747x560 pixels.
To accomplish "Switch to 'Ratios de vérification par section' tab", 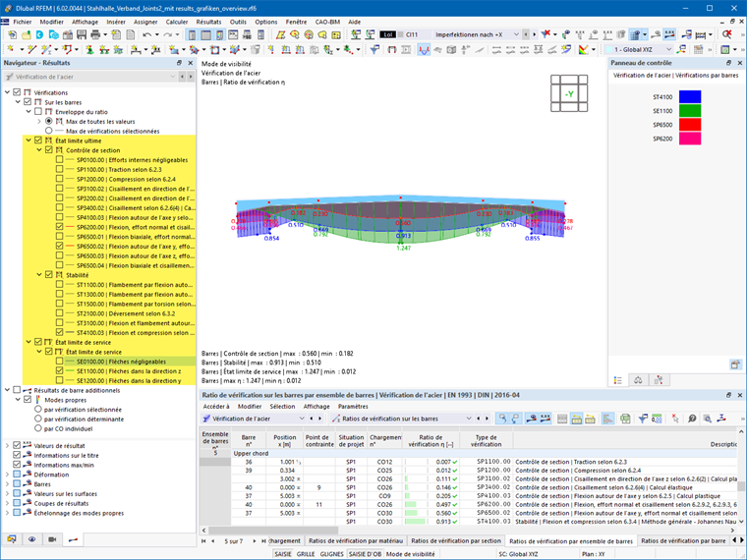I will (x=455, y=540).
